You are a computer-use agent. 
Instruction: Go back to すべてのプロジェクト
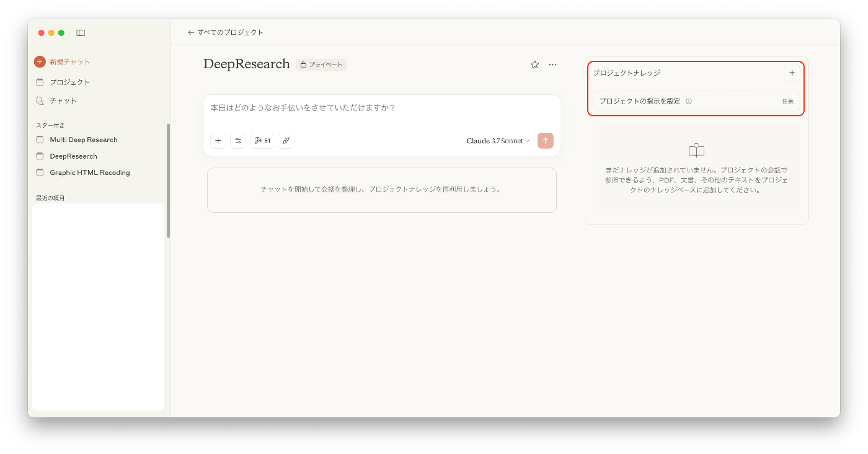click(226, 32)
